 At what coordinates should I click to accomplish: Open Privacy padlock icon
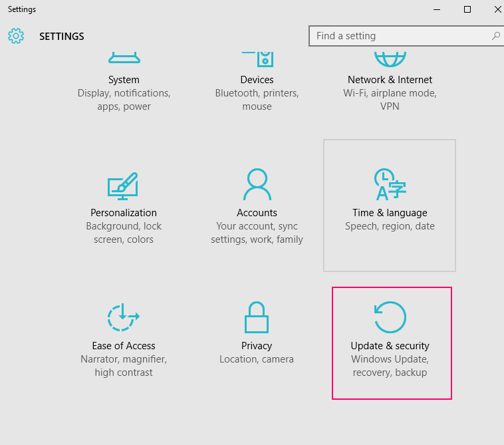(x=257, y=317)
